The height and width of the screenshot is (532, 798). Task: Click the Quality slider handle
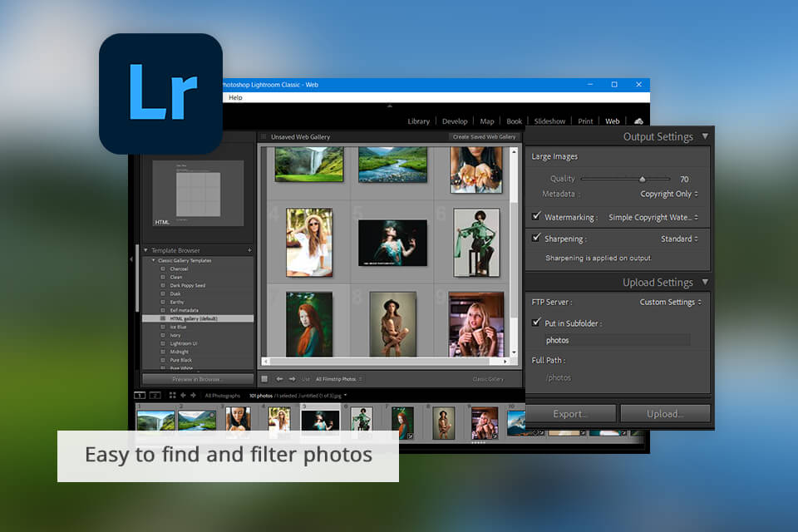643,180
